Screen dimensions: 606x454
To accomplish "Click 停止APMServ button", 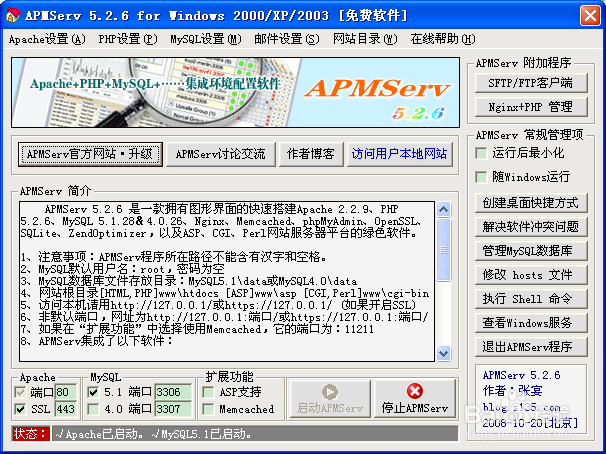I will coord(415,399).
